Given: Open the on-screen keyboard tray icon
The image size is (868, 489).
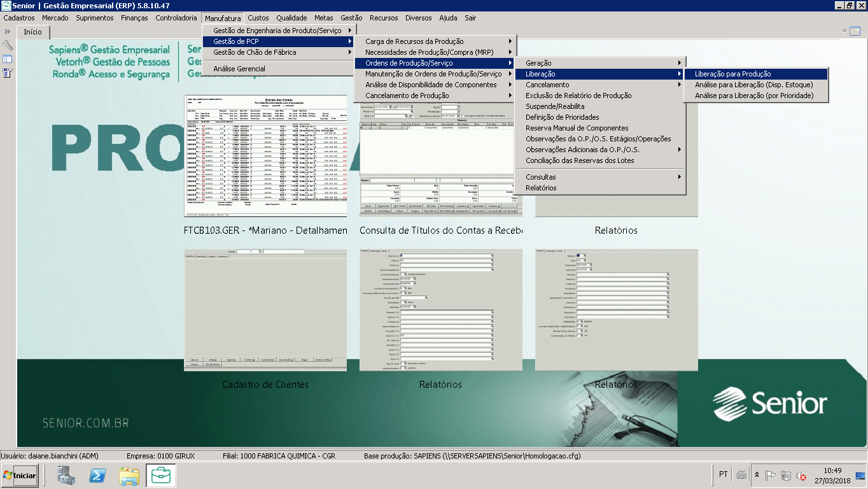Looking at the screenshot, I should pos(741,475).
